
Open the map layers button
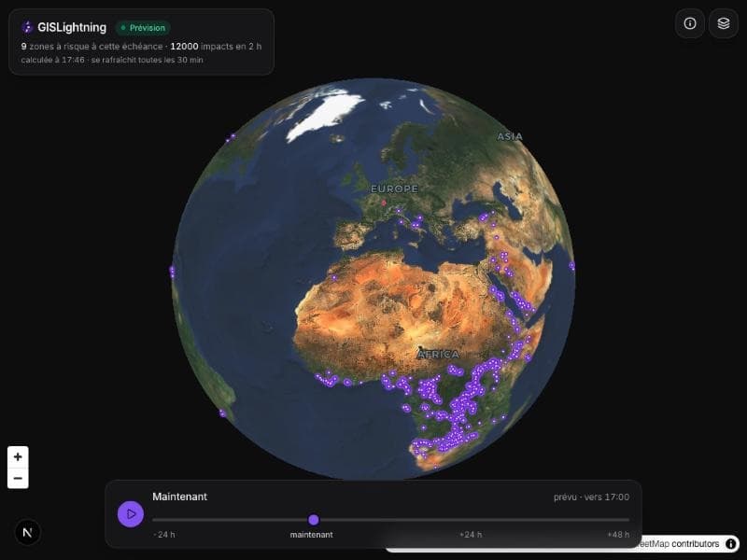pyautogui.click(x=723, y=23)
